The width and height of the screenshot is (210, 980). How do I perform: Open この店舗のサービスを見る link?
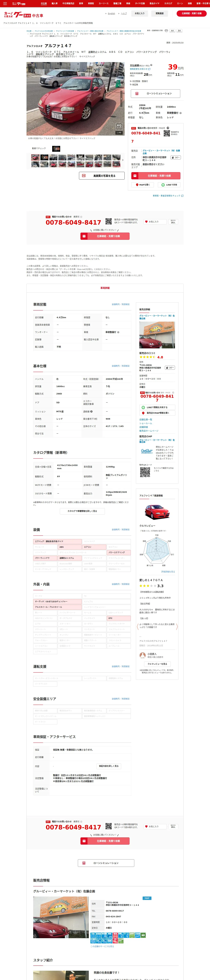click(x=102, y=947)
